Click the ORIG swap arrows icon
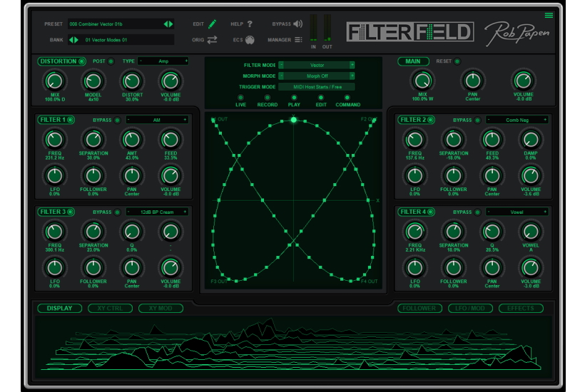585x392 pixels. tap(212, 39)
